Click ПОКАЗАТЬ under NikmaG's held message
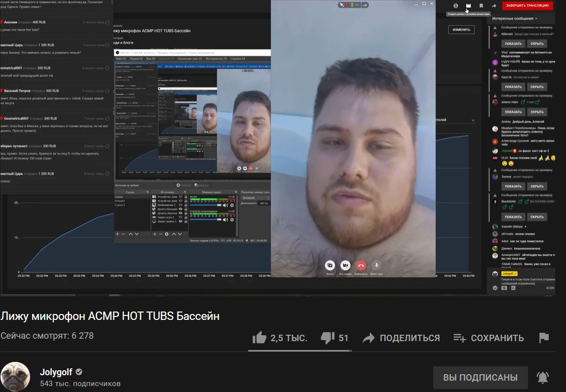 click(x=513, y=43)
